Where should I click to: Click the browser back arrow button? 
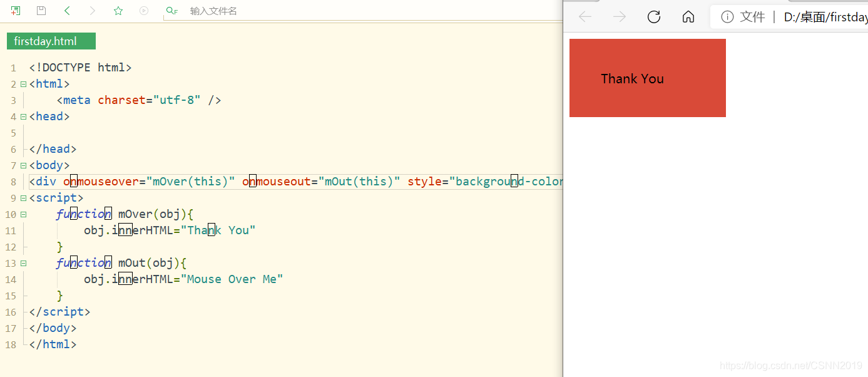pos(585,17)
